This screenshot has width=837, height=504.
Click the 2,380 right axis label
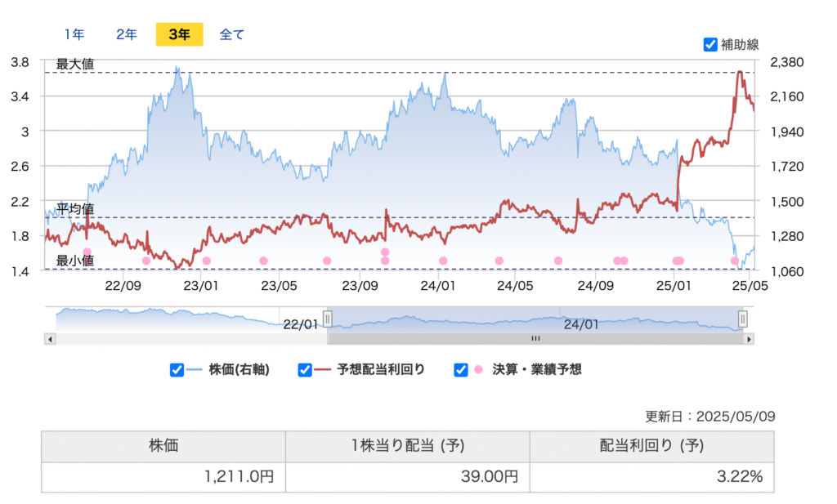click(x=787, y=62)
